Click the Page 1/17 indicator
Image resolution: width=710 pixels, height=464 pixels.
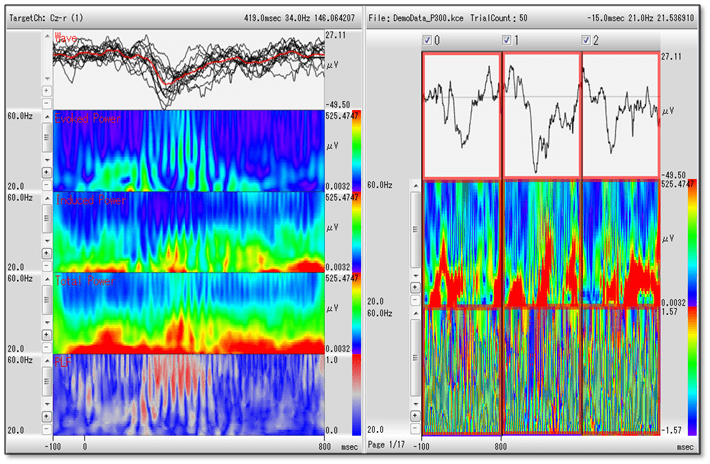click(388, 443)
